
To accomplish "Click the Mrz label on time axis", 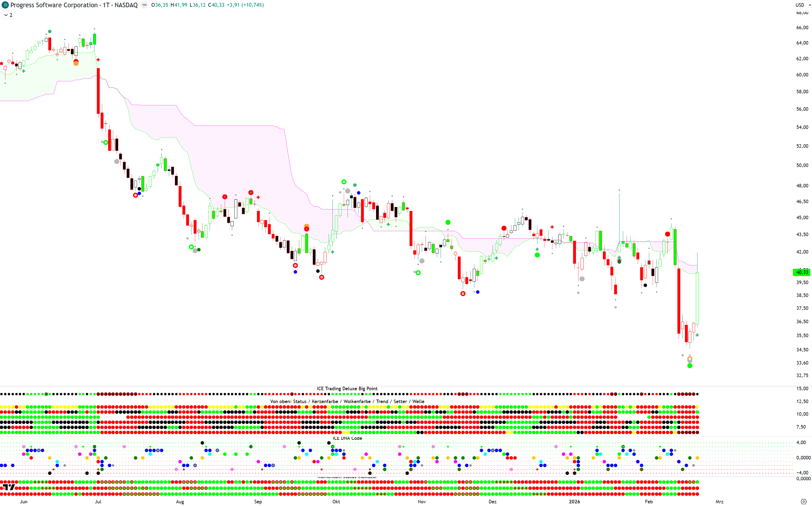I will click(x=719, y=501).
